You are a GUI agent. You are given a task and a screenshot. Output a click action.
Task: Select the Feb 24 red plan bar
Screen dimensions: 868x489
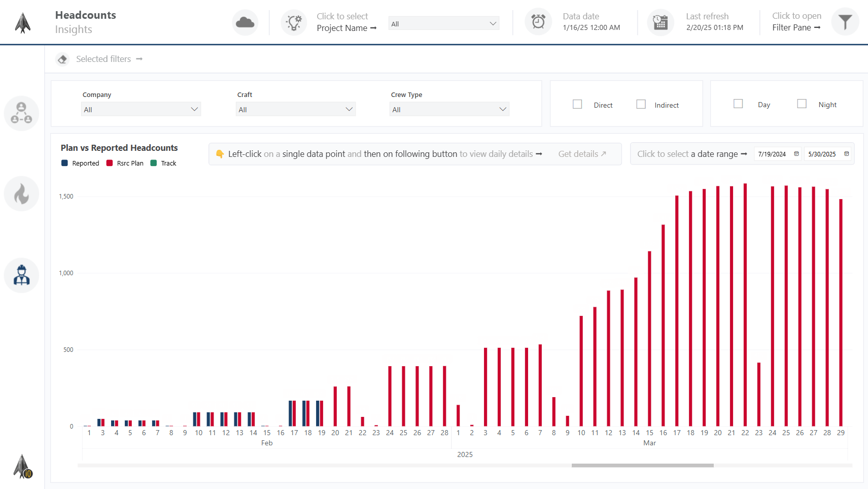tap(390, 396)
